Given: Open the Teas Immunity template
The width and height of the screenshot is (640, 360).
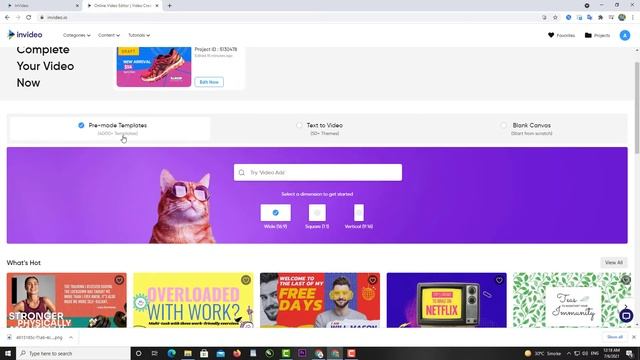Looking at the screenshot, I should [x=572, y=300].
